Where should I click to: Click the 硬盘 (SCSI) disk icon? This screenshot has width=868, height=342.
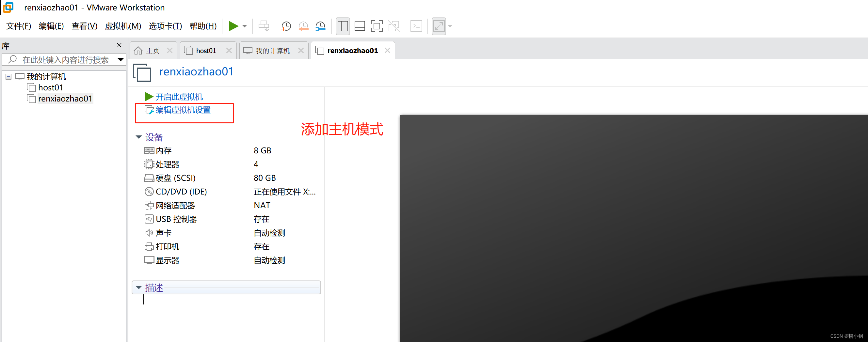149,178
